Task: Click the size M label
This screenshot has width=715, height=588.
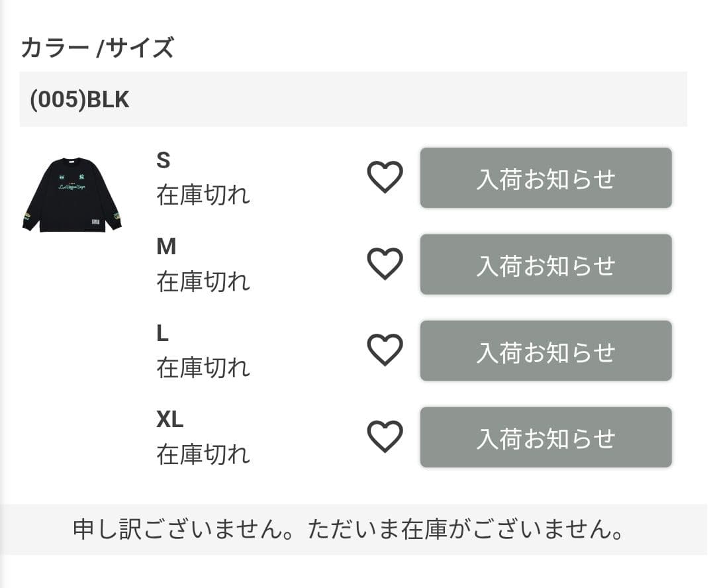Action: pos(167,246)
